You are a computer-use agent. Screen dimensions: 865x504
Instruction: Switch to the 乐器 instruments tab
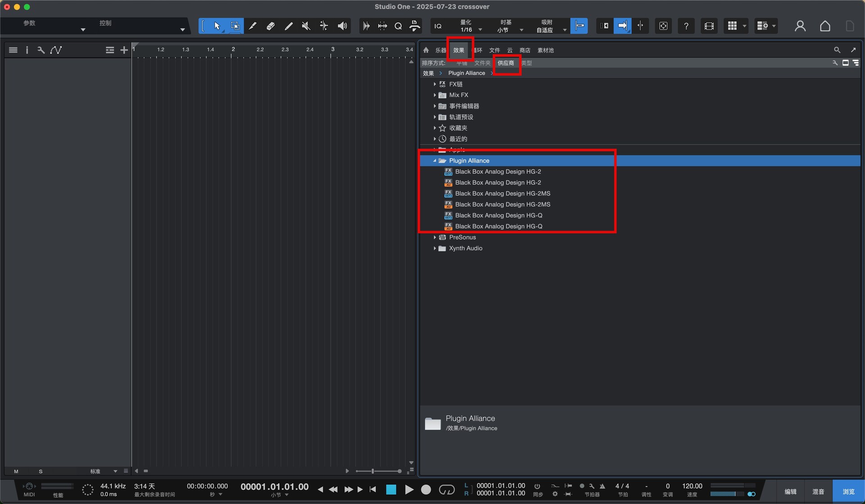click(x=440, y=50)
